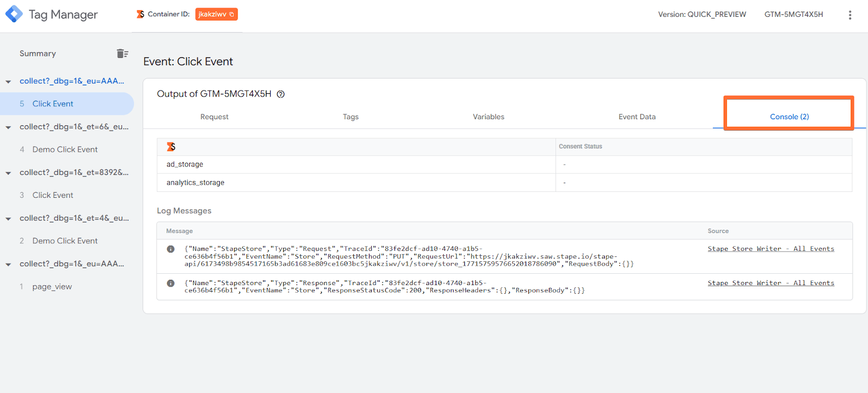Click the help icon beside GTM-5MGT4X5H output
This screenshot has height=393, width=868.
tap(280, 94)
